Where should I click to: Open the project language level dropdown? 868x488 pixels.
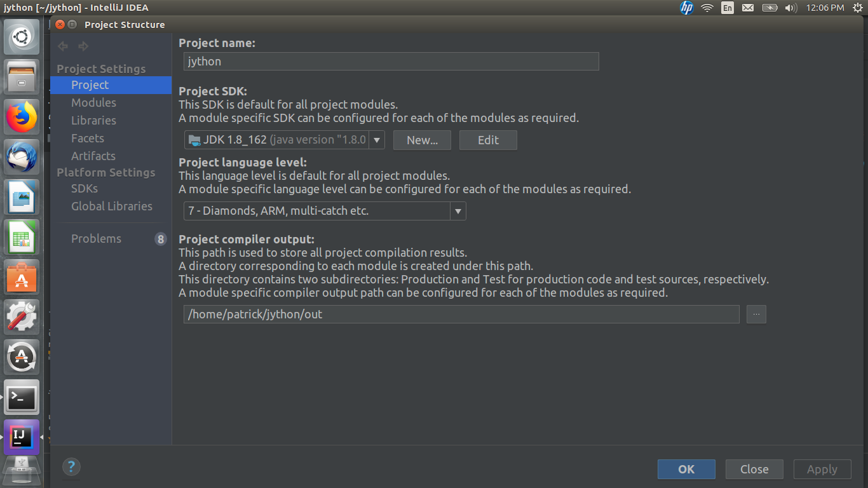pos(458,210)
